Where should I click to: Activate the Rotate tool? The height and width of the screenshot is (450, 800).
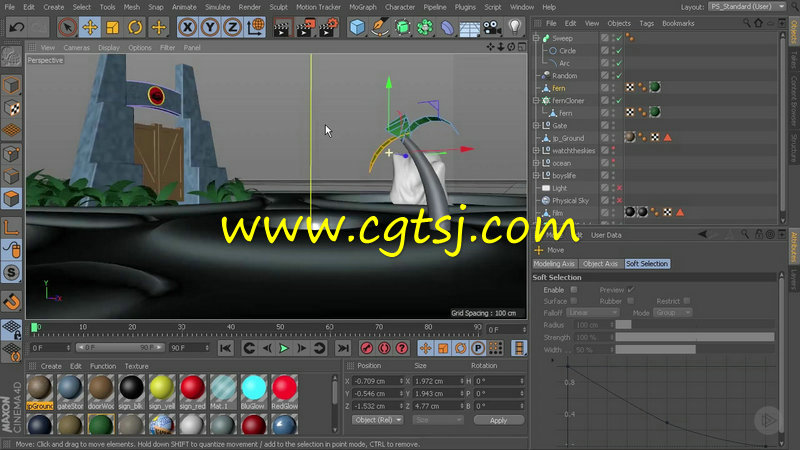(135, 27)
